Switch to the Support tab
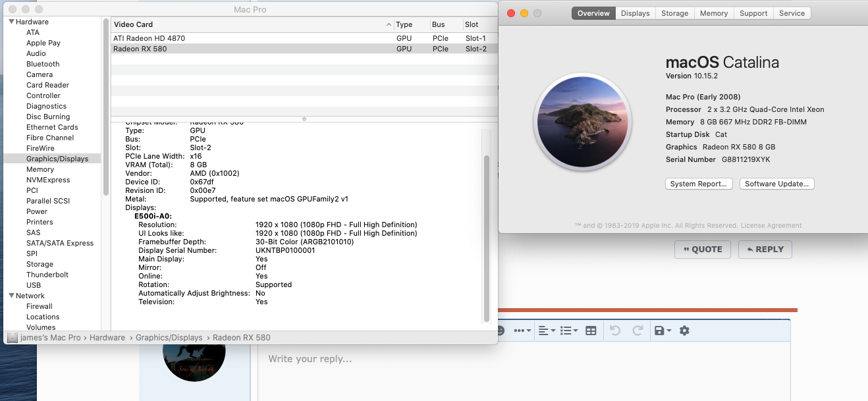Image resolution: width=868 pixels, height=401 pixels. tap(753, 13)
